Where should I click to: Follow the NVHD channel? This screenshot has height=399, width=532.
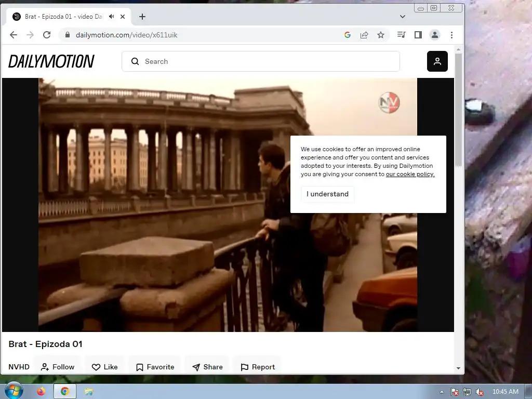pos(57,367)
